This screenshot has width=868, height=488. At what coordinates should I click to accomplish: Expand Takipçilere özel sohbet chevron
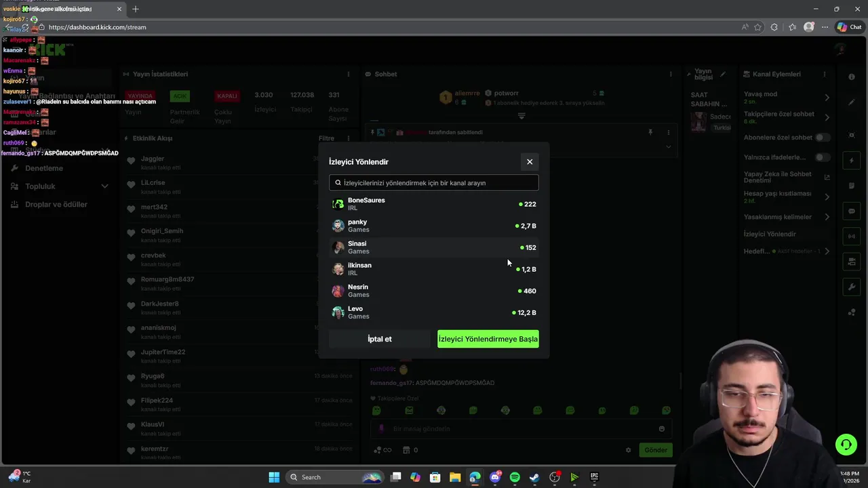[x=827, y=117]
